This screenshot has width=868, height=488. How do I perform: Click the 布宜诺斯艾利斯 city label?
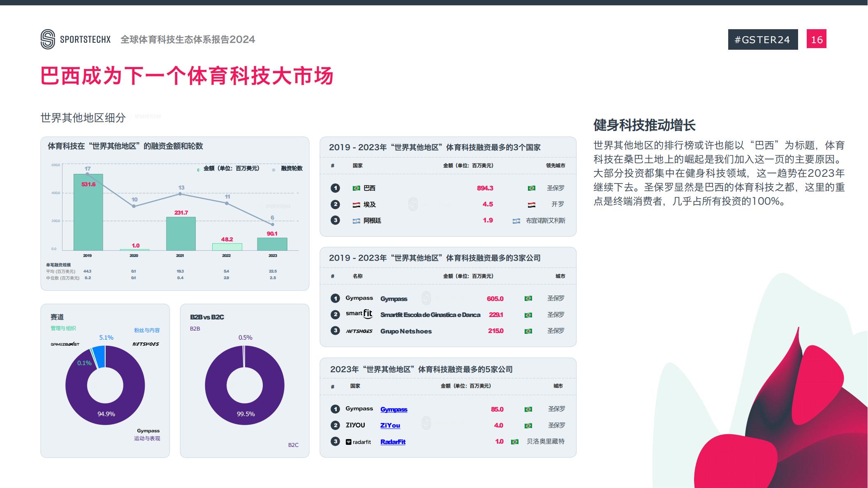[x=546, y=221]
